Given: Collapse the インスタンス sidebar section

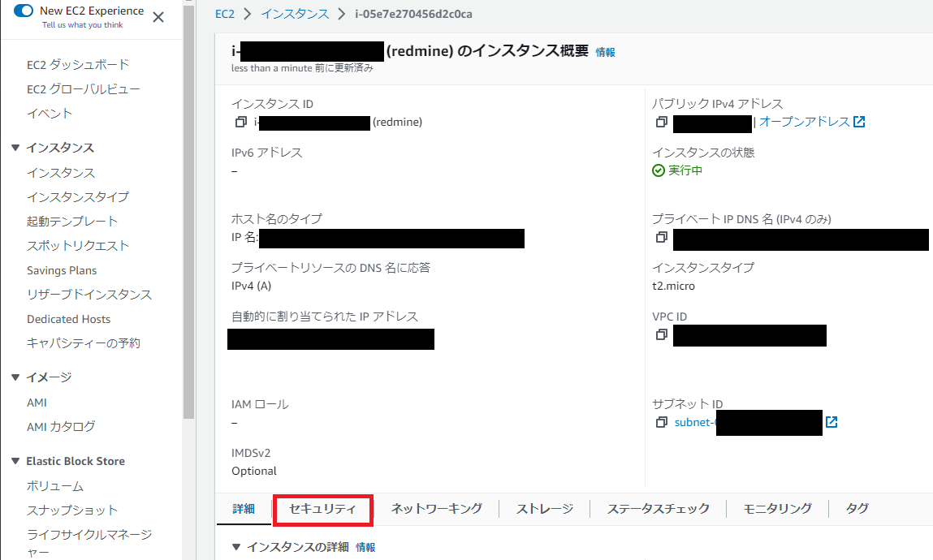Looking at the screenshot, I should pyautogui.click(x=15, y=148).
